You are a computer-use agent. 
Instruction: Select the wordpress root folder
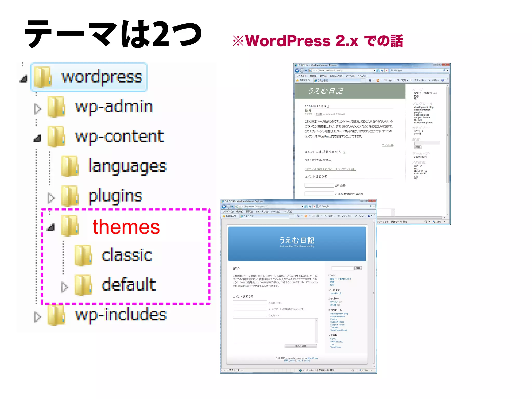89,77
